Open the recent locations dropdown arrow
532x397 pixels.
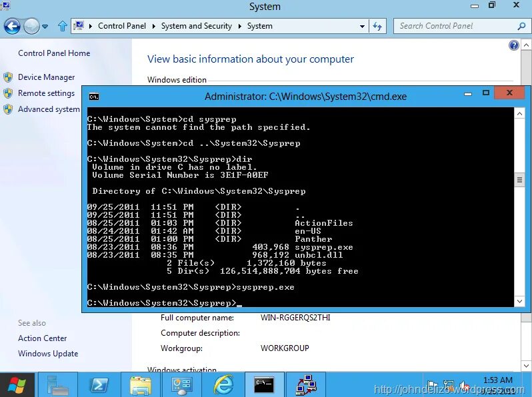(x=45, y=26)
